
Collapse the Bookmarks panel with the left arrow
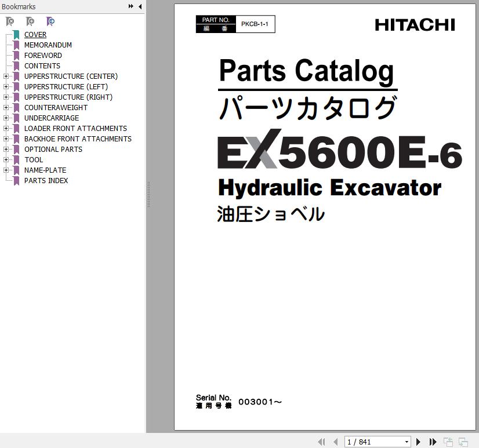coord(140,6)
